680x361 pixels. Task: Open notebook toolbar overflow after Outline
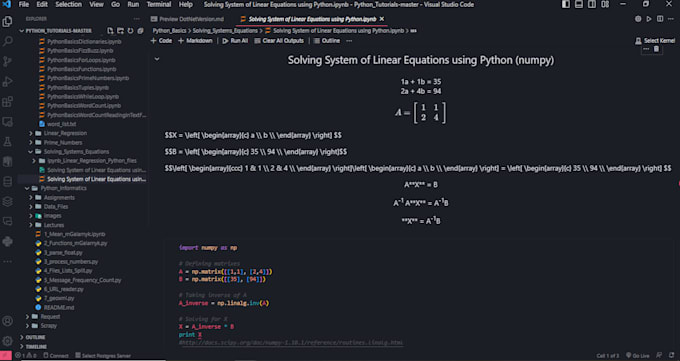(349, 41)
